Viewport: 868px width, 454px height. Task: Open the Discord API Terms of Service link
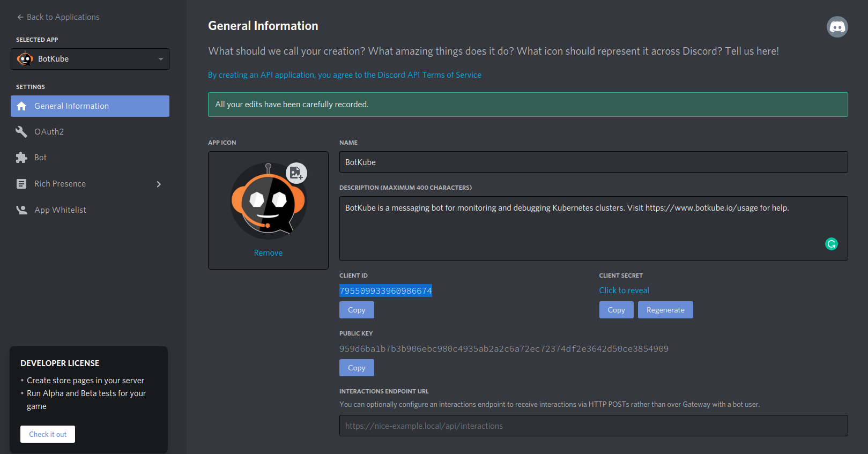(345, 75)
